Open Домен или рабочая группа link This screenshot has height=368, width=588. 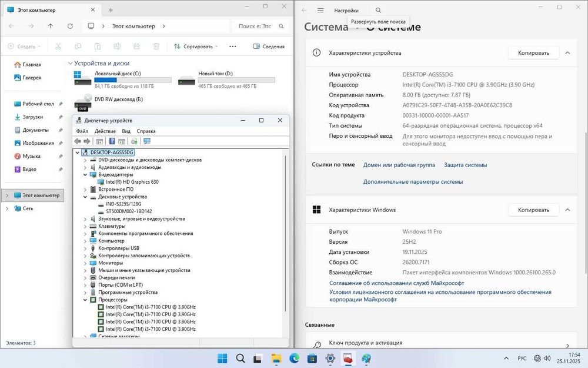tap(399, 165)
